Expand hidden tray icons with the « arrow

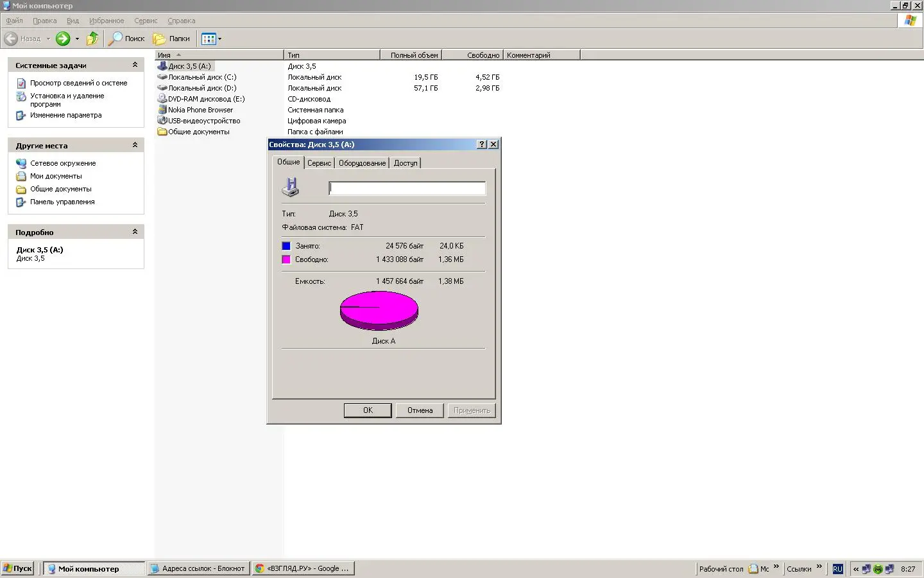pyautogui.click(x=856, y=569)
